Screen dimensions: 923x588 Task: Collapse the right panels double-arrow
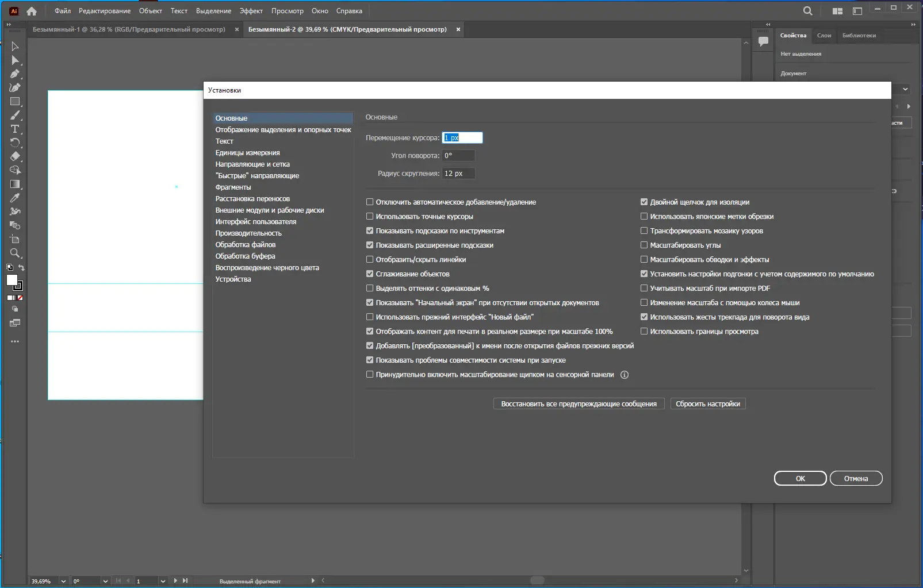click(x=913, y=25)
